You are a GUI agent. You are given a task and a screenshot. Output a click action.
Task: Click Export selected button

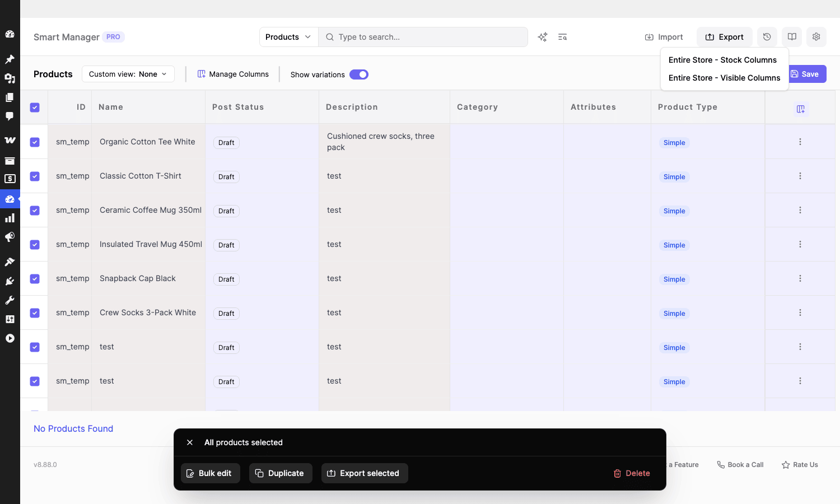(365, 473)
